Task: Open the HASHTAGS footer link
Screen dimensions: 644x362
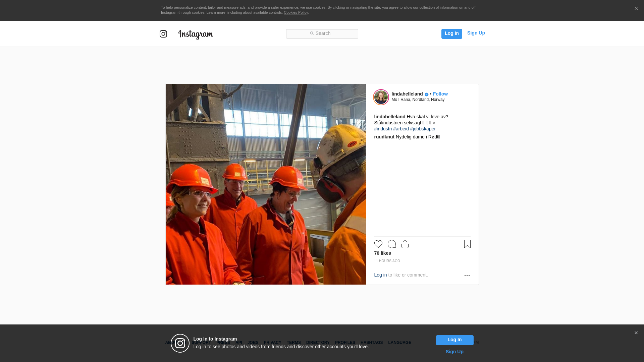Action: pos(371,343)
